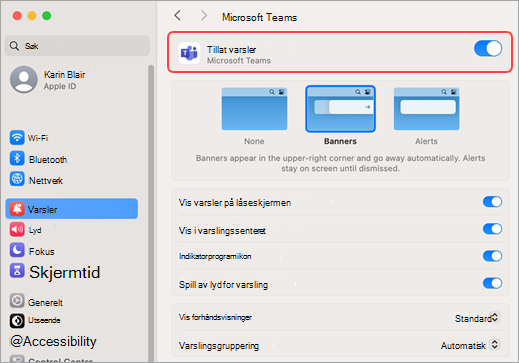Click the Alerts label text
Image resolution: width=519 pixels, height=363 pixels.
tap(426, 141)
